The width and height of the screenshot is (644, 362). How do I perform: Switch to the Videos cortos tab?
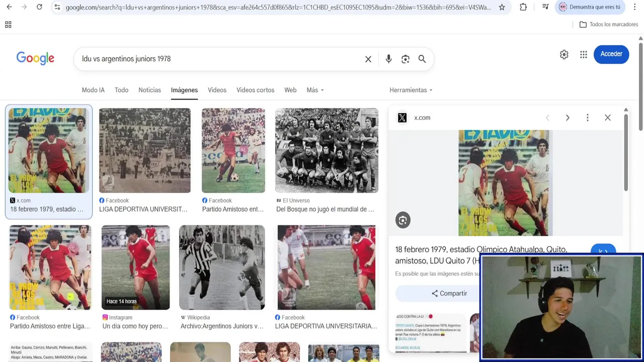(x=255, y=90)
